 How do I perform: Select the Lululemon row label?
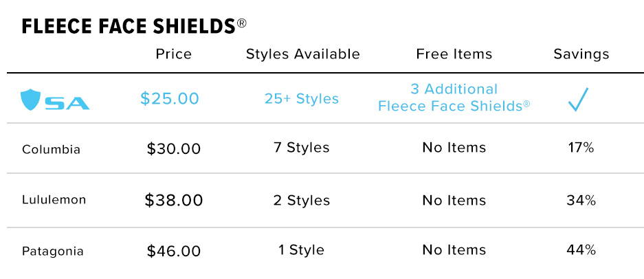click(x=54, y=200)
